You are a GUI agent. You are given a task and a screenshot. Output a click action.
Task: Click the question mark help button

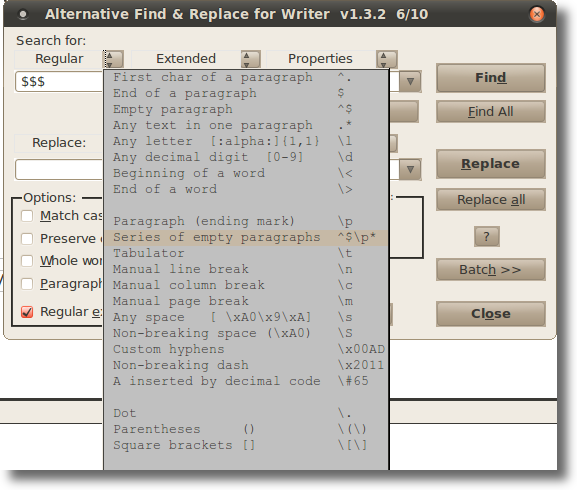click(x=486, y=236)
